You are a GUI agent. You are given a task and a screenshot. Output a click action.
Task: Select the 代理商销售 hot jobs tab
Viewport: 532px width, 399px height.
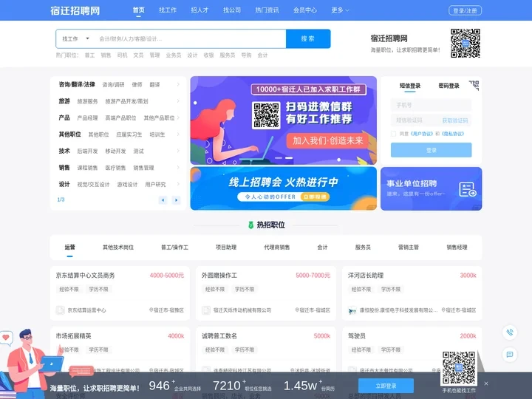pos(277,248)
